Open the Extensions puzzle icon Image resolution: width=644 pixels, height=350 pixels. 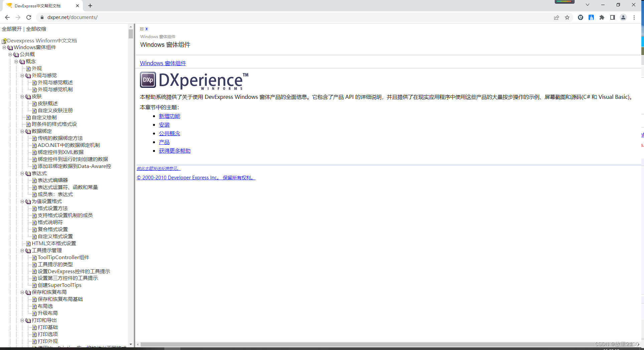(602, 17)
